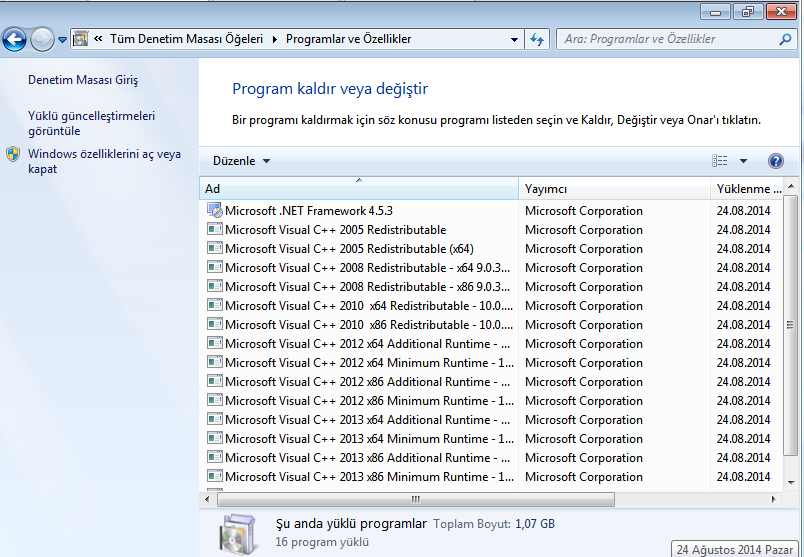Click the refresh button beside address bar
Image resolution: width=804 pixels, height=557 pixels.
coord(537,40)
